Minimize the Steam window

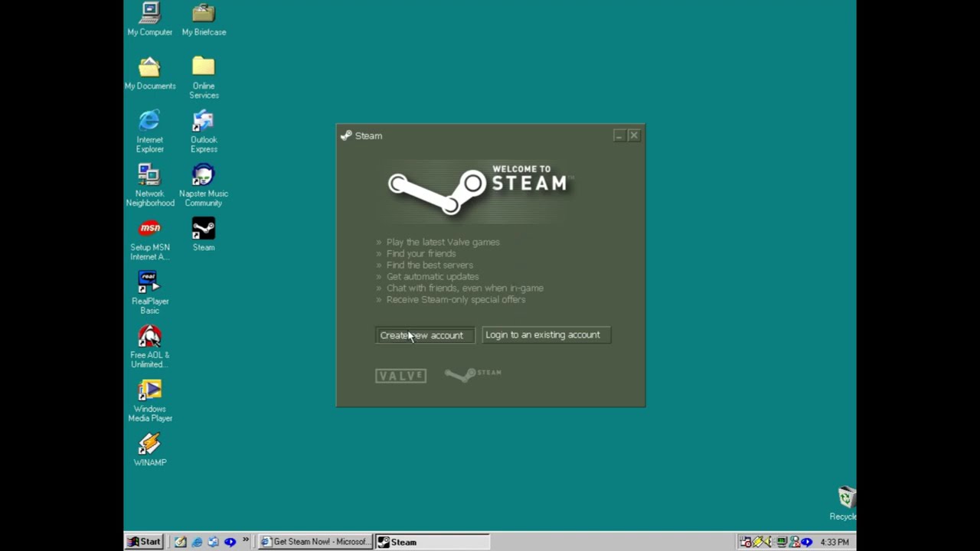pos(619,135)
